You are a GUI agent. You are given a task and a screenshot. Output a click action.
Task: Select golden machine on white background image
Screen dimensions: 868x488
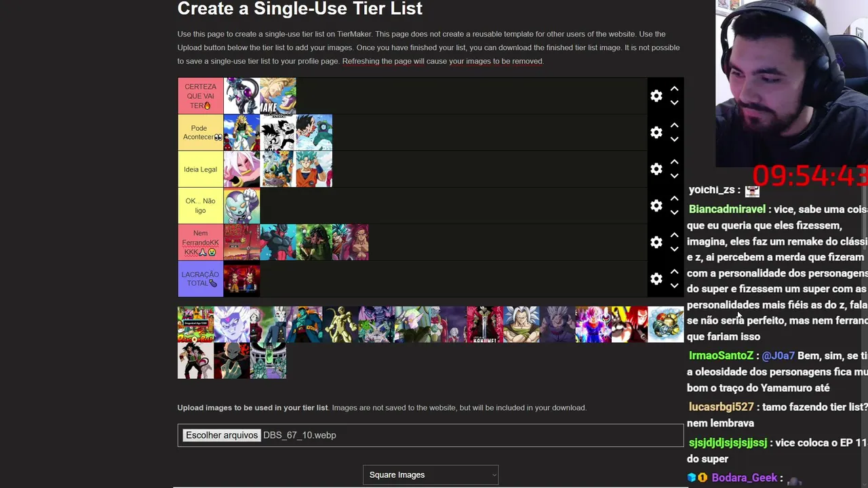point(666,325)
